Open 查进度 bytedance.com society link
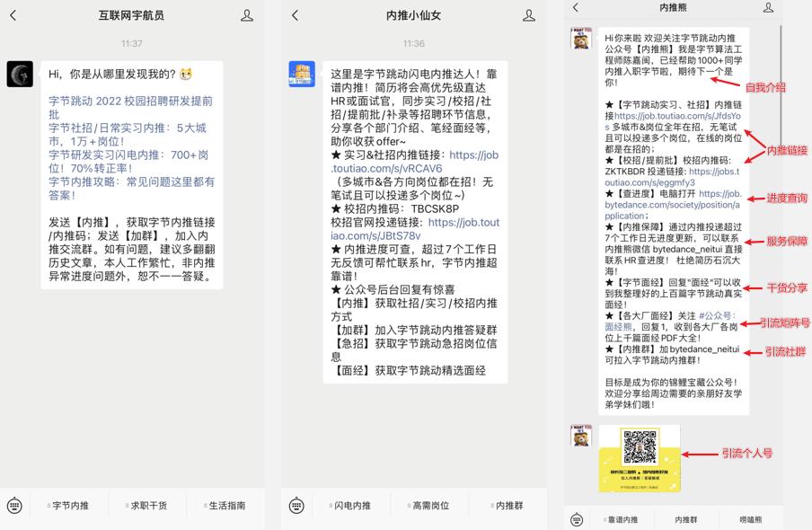 [x=673, y=205]
